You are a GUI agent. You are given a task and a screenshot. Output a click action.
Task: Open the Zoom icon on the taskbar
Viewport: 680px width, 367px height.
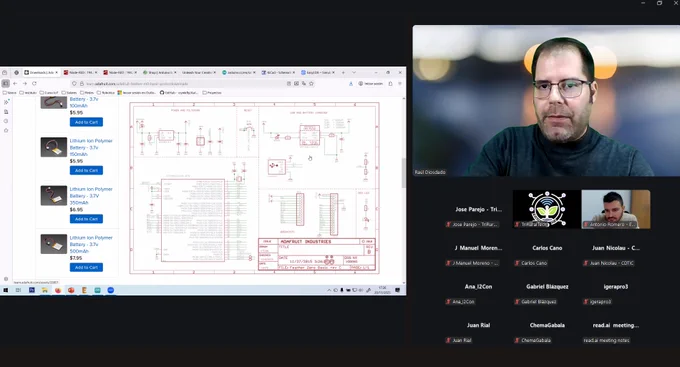coord(111,290)
